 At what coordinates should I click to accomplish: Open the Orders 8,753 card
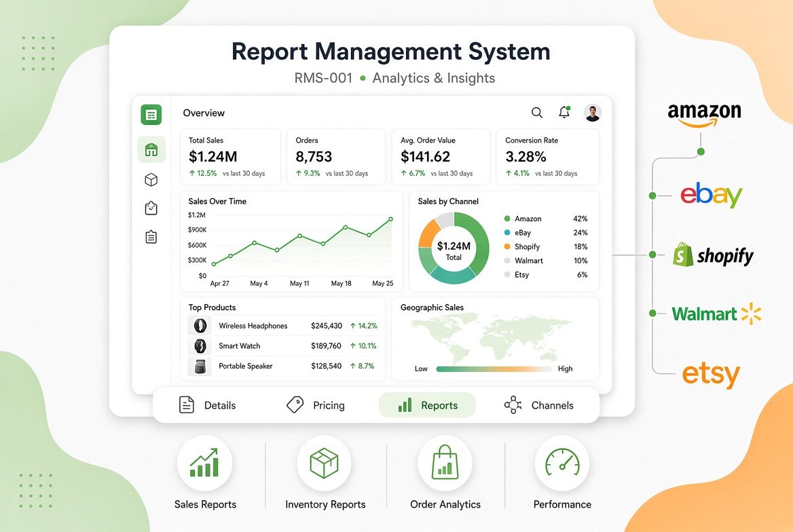click(x=336, y=157)
